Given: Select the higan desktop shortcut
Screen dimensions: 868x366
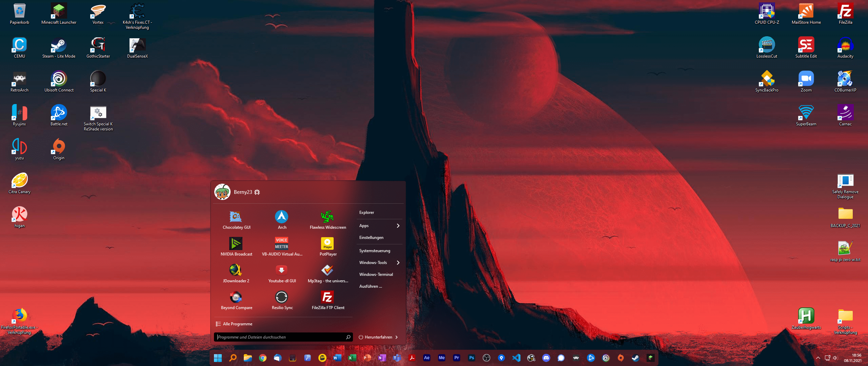Looking at the screenshot, I should coord(19,217).
